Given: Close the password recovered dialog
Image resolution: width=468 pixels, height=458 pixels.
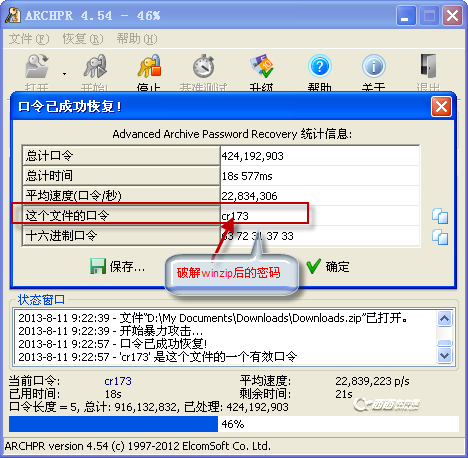Looking at the screenshot, I should coord(441,107).
